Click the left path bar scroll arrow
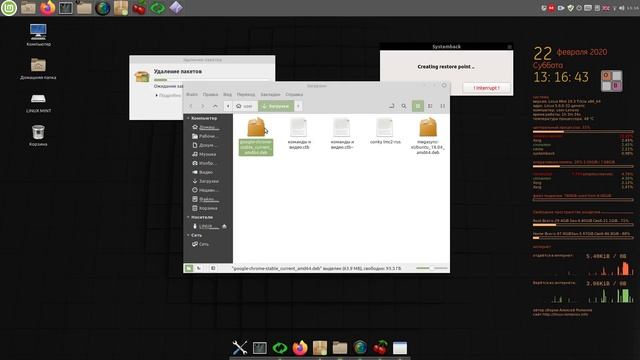Image resolution: width=640 pixels, height=360 pixels. point(228,106)
